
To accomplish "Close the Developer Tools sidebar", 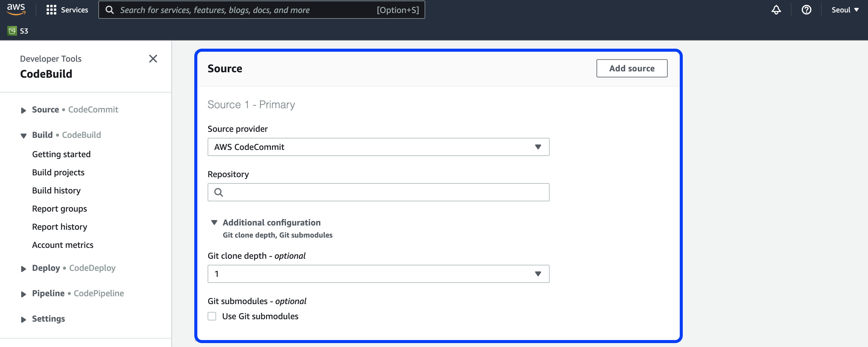I will point(153,59).
